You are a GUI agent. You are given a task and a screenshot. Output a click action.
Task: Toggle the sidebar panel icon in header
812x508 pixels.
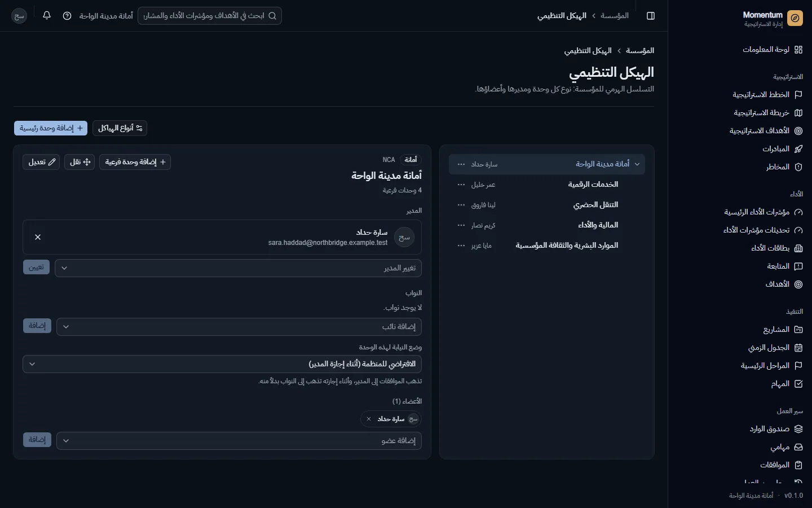(651, 16)
